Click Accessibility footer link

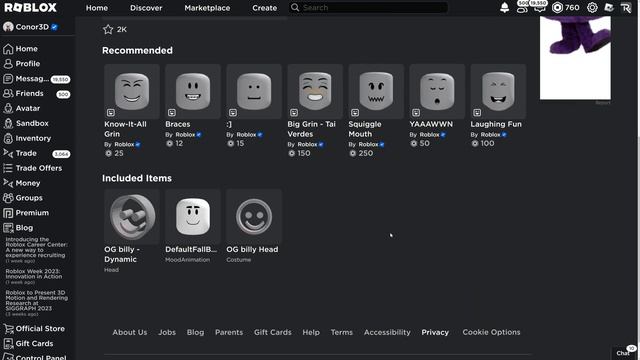click(x=387, y=332)
